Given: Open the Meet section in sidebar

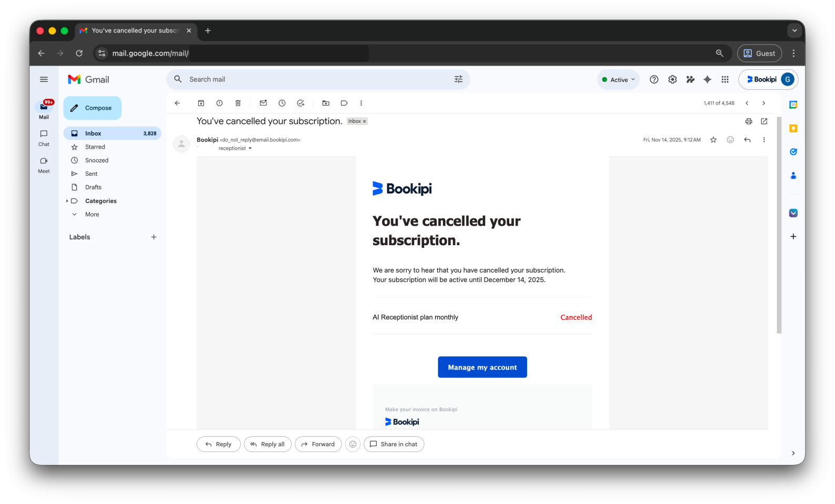Looking at the screenshot, I should click(x=44, y=165).
